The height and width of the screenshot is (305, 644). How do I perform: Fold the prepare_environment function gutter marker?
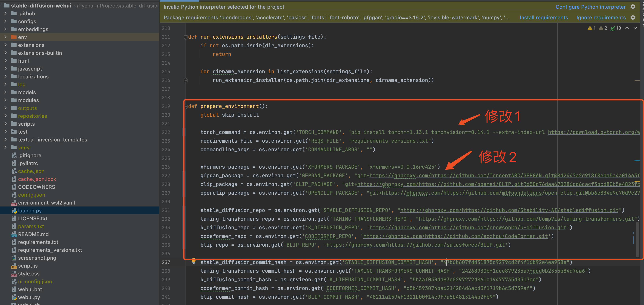point(186,107)
